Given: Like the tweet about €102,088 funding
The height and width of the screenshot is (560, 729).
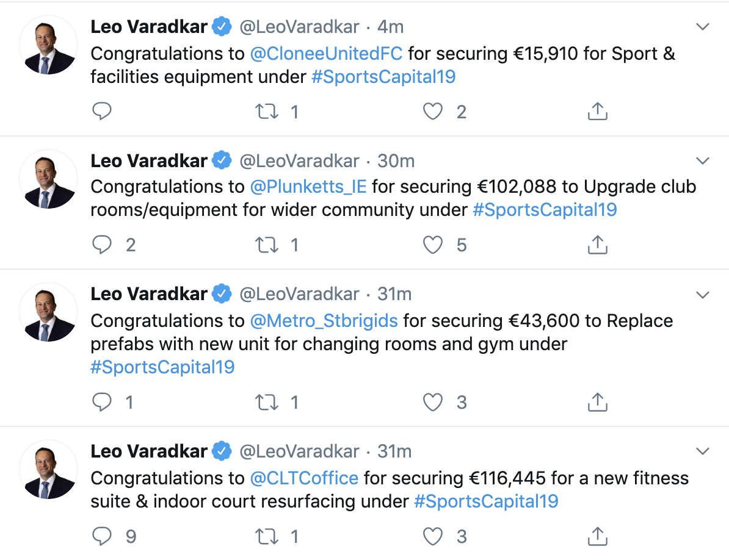Looking at the screenshot, I should tap(433, 245).
